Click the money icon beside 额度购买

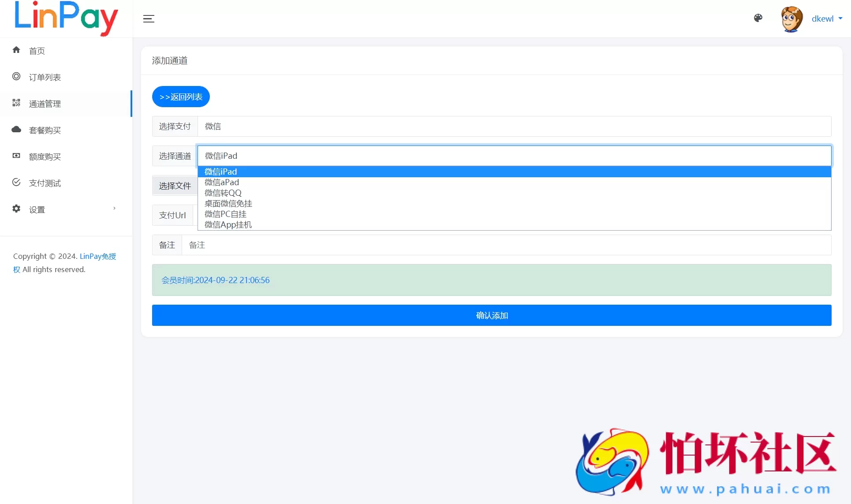coord(16,156)
